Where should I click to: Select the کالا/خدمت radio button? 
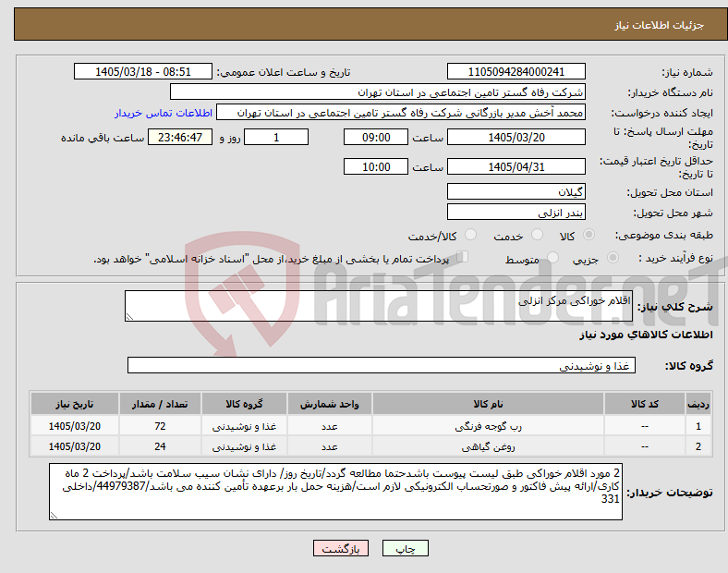(x=471, y=235)
